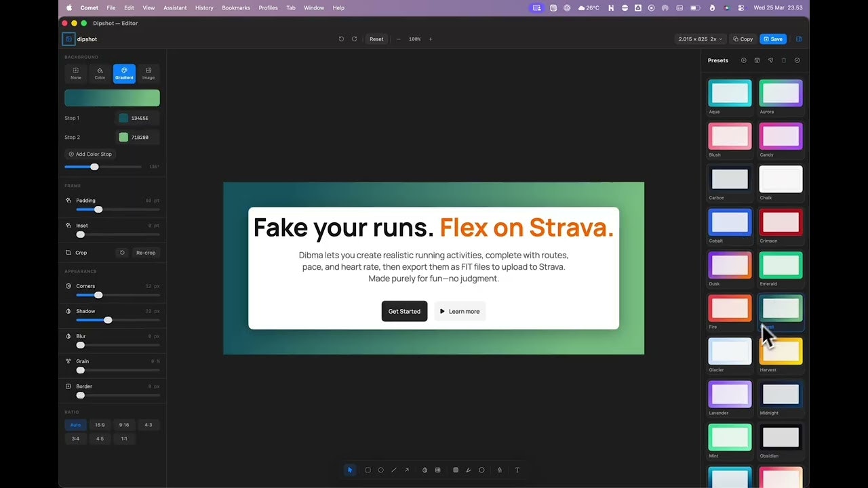
Task: Select Gradient background type
Action: 124,73
